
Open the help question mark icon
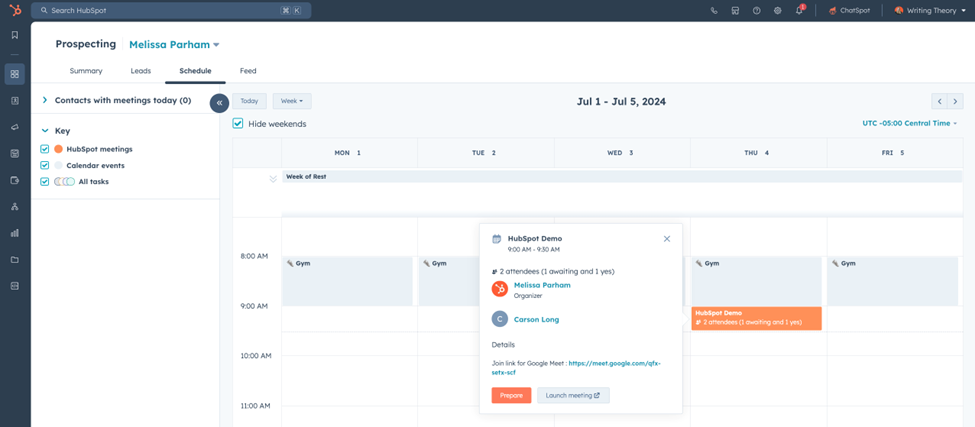tap(757, 10)
